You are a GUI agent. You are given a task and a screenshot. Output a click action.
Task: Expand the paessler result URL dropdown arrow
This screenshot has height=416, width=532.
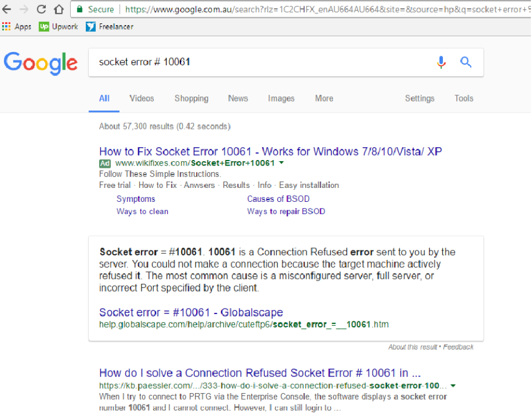(x=453, y=386)
